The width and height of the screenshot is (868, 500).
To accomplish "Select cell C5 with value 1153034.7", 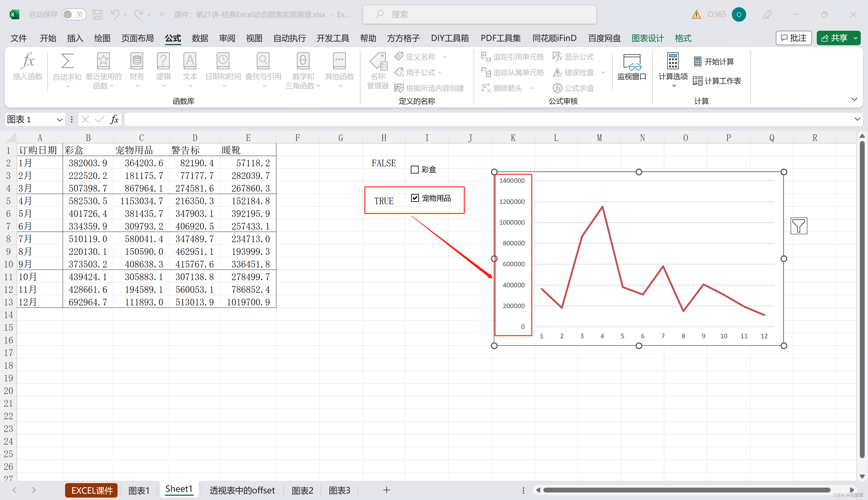I will click(141, 201).
